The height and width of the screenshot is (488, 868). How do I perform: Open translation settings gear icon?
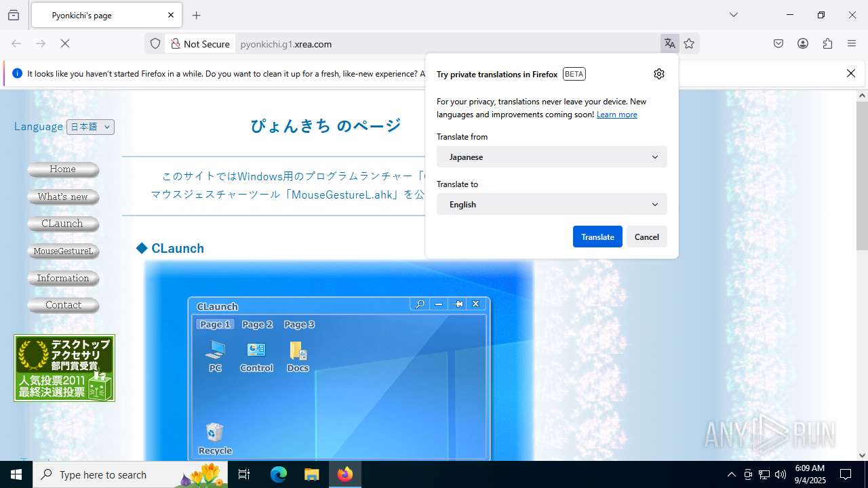pos(659,74)
